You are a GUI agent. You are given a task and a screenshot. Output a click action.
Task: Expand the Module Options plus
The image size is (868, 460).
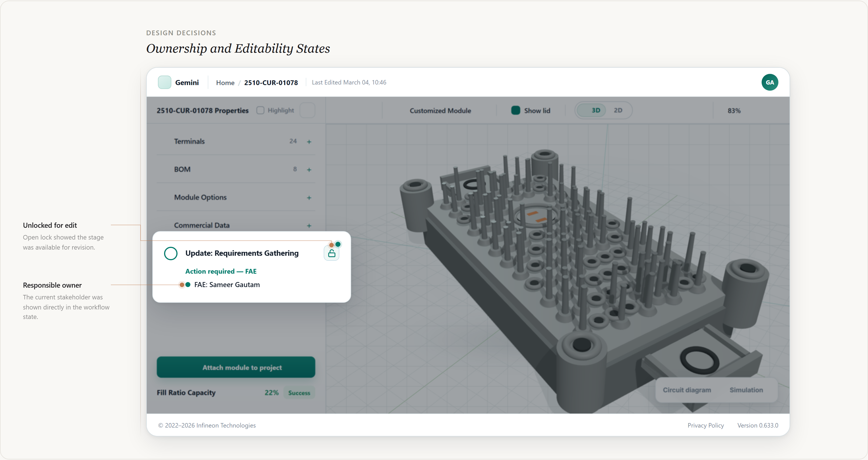tap(309, 198)
